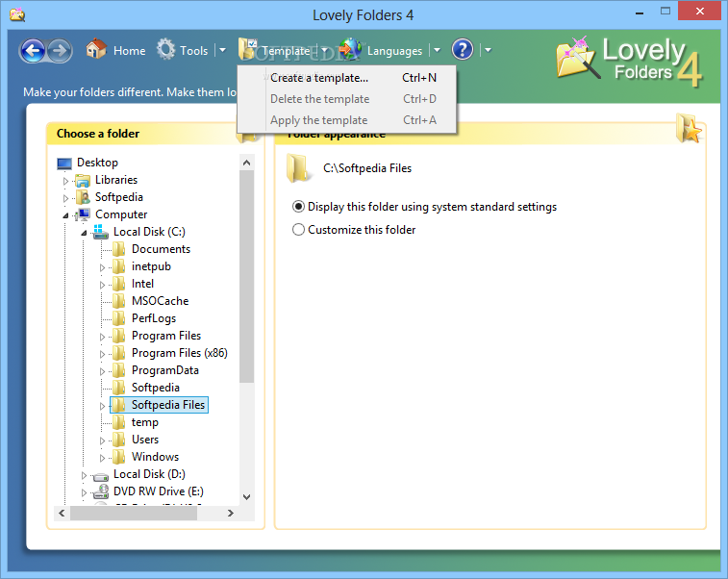Click the tree scroll down arrow

point(246,497)
